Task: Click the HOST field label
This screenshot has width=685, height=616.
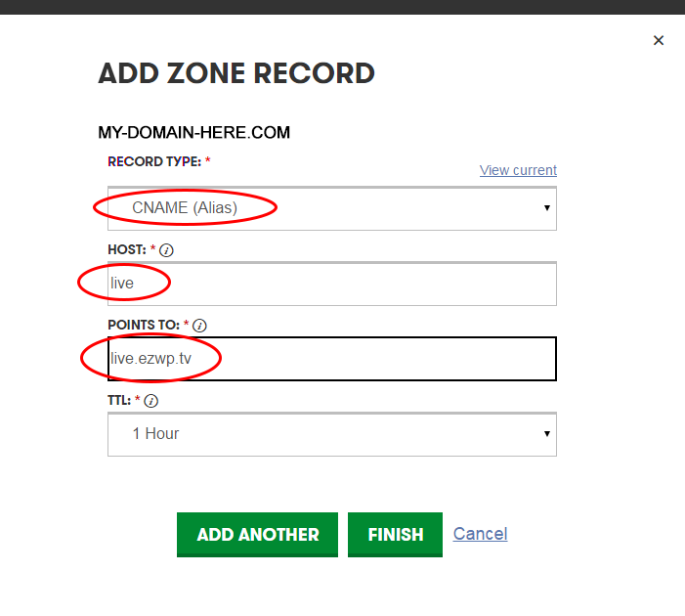Action: click(127, 249)
